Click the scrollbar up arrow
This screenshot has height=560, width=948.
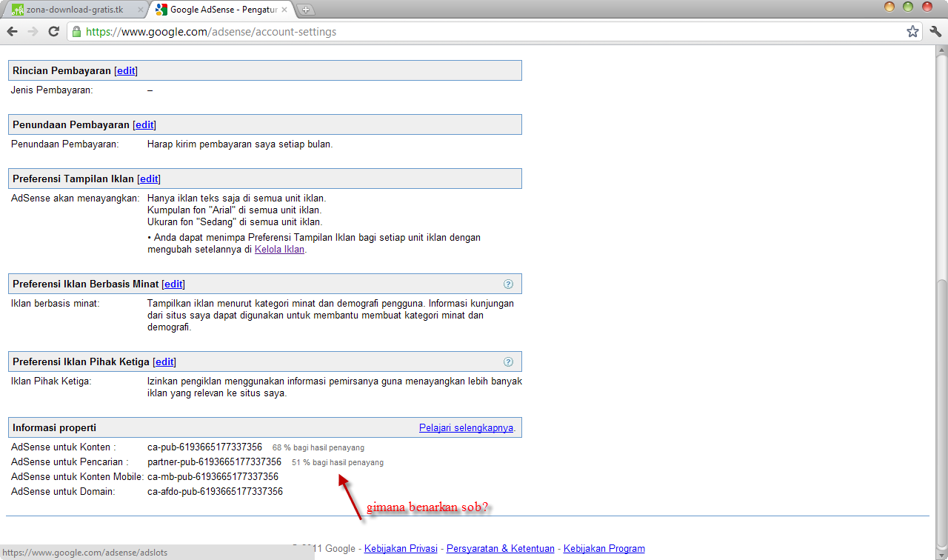(x=941, y=49)
